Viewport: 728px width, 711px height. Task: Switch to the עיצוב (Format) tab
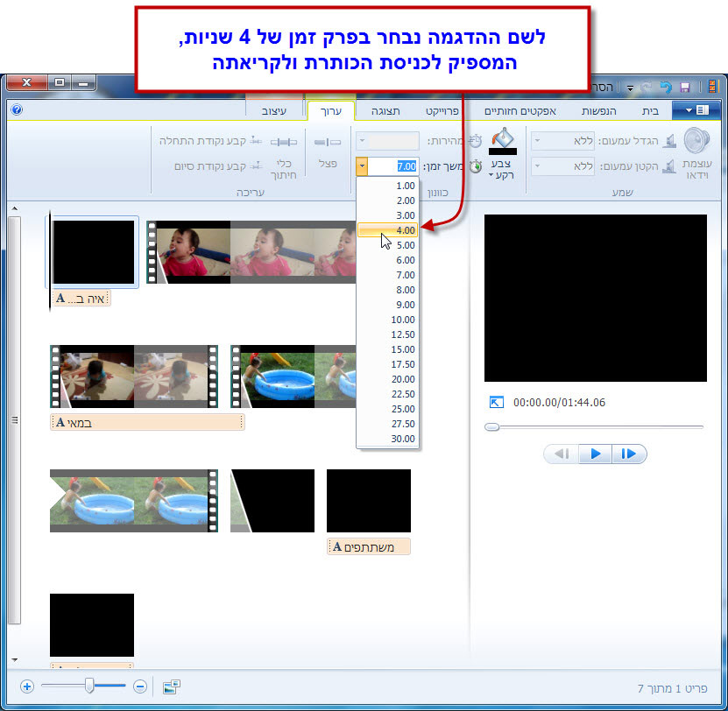(274, 111)
